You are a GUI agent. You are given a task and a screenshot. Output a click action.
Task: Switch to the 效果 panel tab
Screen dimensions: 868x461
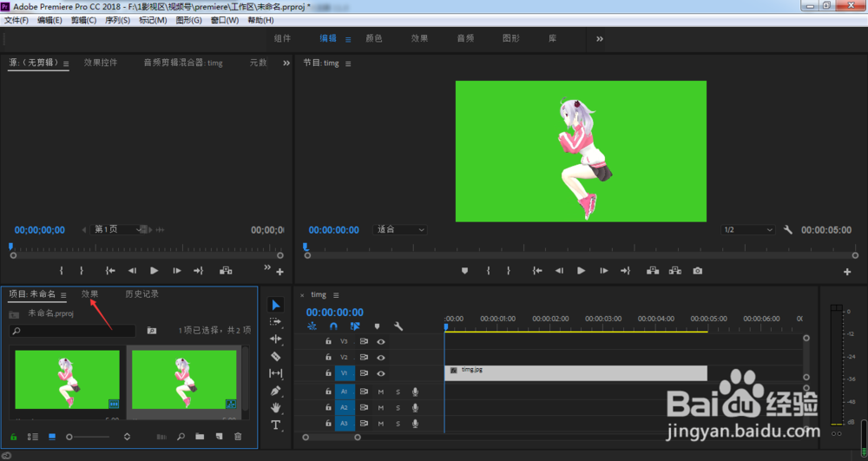tap(89, 293)
